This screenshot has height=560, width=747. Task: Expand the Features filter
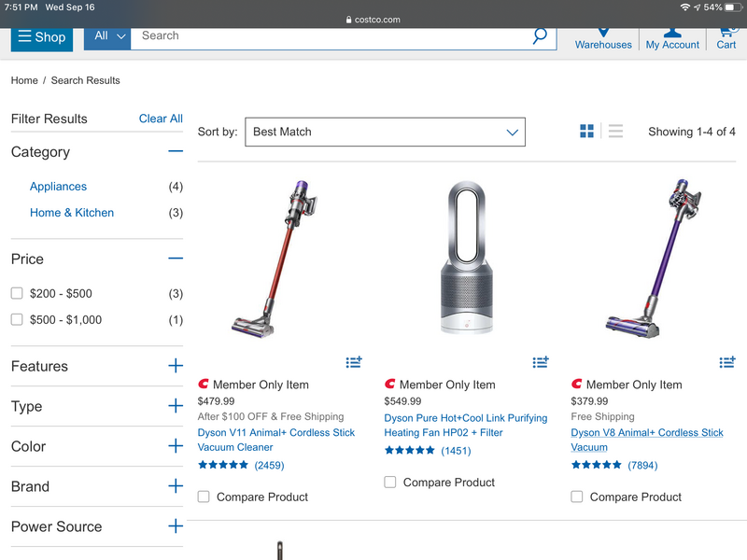(176, 366)
